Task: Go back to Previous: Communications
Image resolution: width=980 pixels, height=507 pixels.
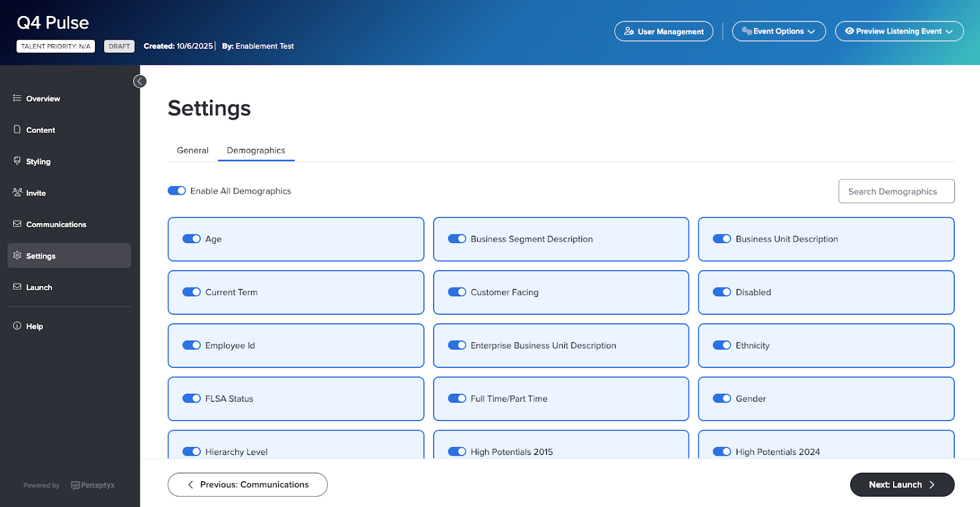Action: (x=247, y=484)
